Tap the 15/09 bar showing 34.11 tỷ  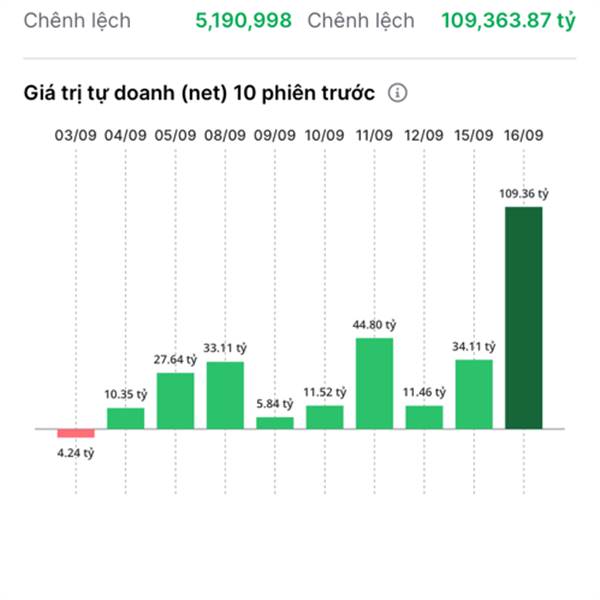(x=474, y=394)
